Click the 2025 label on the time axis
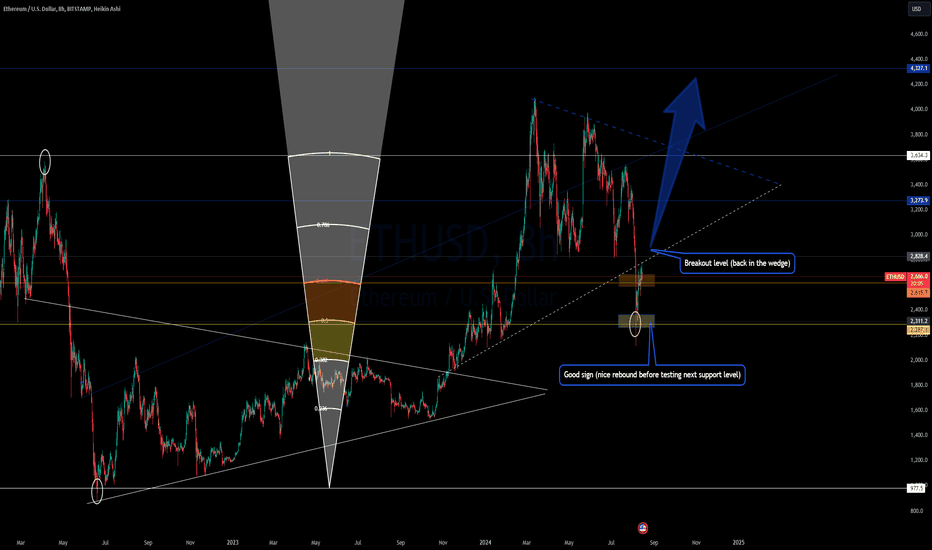 [x=738, y=542]
